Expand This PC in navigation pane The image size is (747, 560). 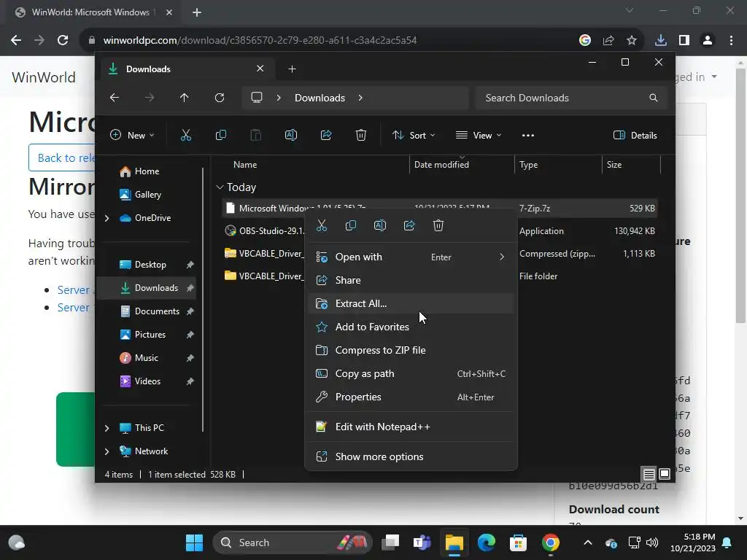(x=107, y=428)
